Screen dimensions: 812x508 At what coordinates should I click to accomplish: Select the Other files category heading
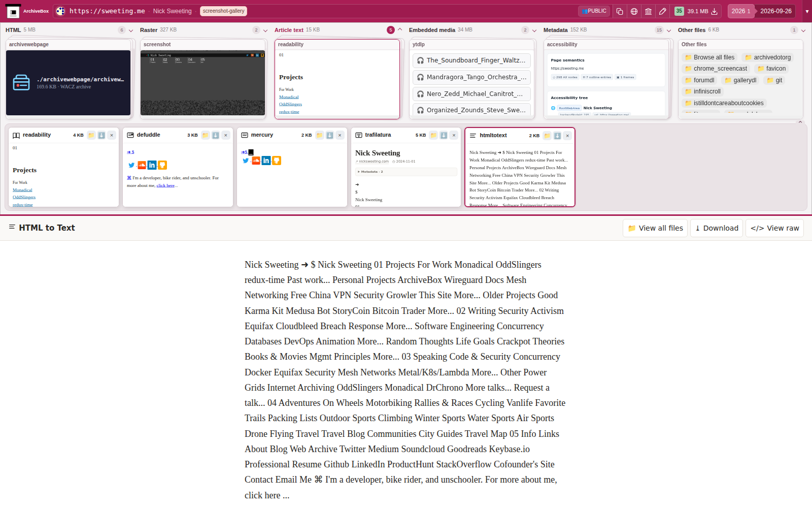click(x=692, y=30)
